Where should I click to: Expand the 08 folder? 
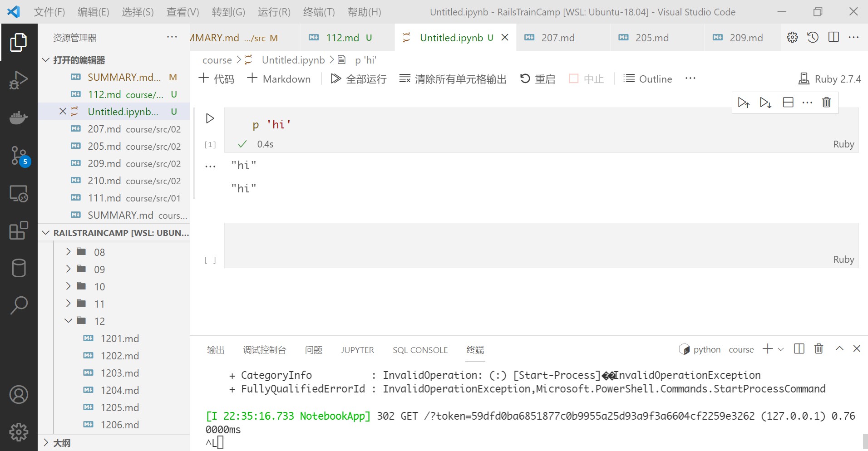pyautogui.click(x=68, y=252)
